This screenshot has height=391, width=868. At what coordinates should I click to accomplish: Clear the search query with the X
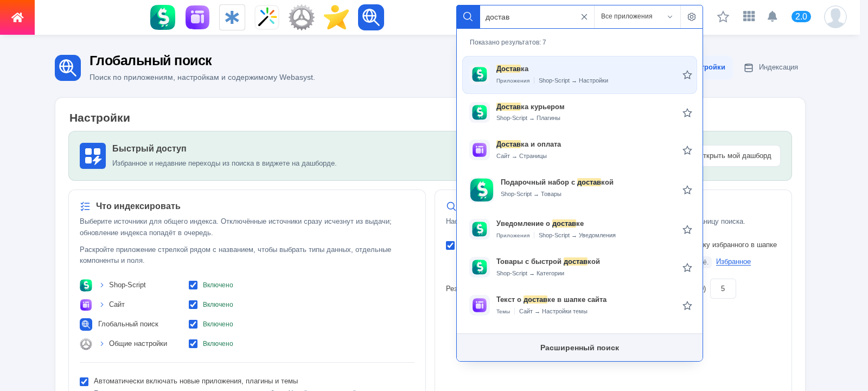[584, 17]
